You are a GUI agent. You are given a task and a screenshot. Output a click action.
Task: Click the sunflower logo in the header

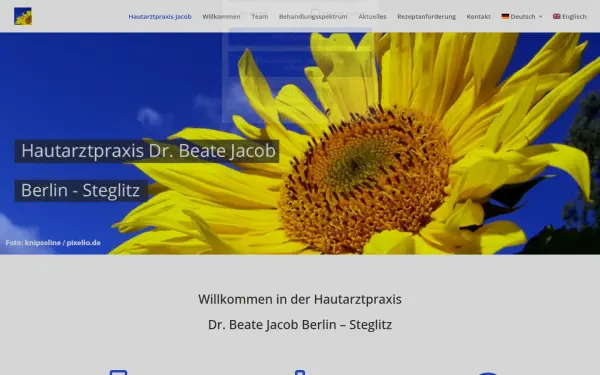pyautogui.click(x=23, y=16)
